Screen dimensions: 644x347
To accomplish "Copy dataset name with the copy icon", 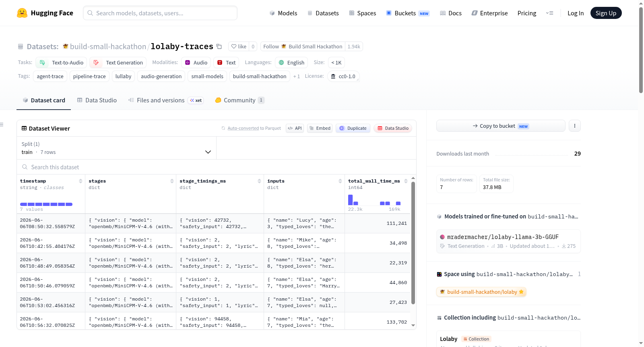I will tap(219, 46).
